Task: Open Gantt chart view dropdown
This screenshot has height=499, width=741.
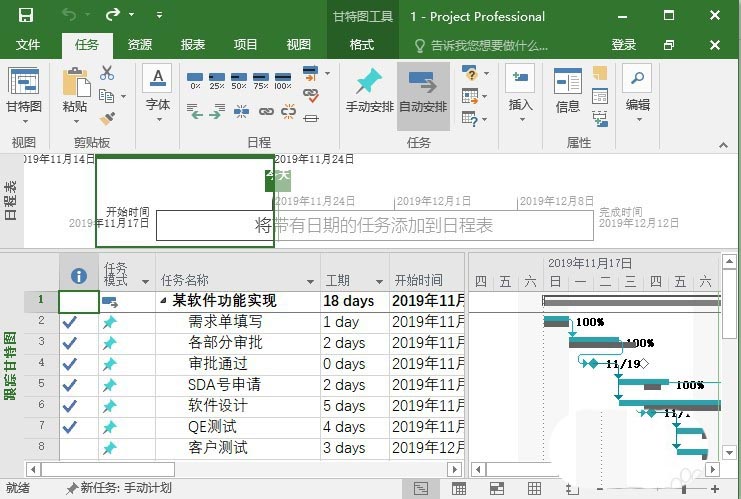Action: pyautogui.click(x=25, y=122)
